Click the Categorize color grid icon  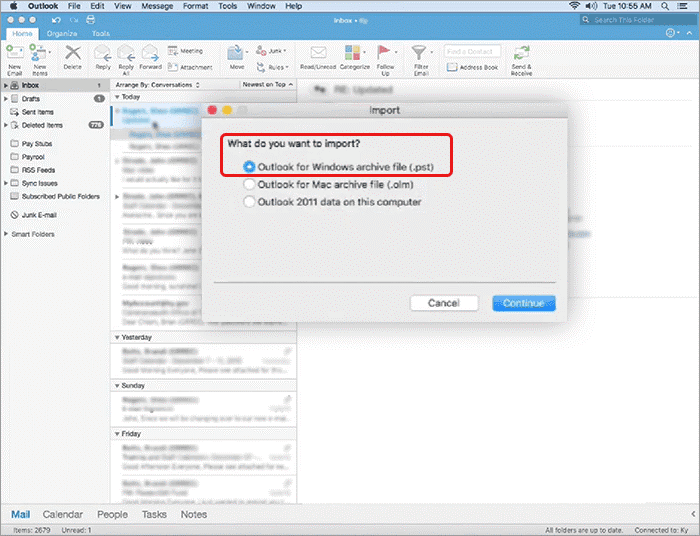tap(352, 53)
